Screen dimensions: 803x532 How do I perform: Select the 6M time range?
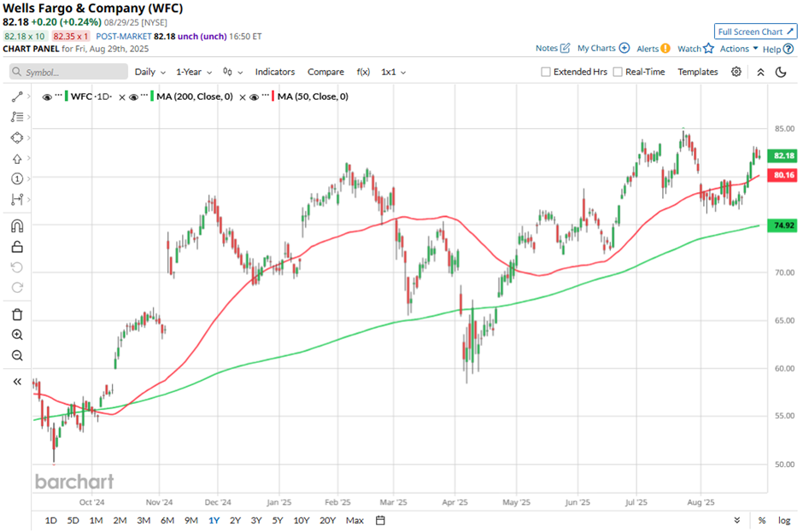[x=167, y=520]
